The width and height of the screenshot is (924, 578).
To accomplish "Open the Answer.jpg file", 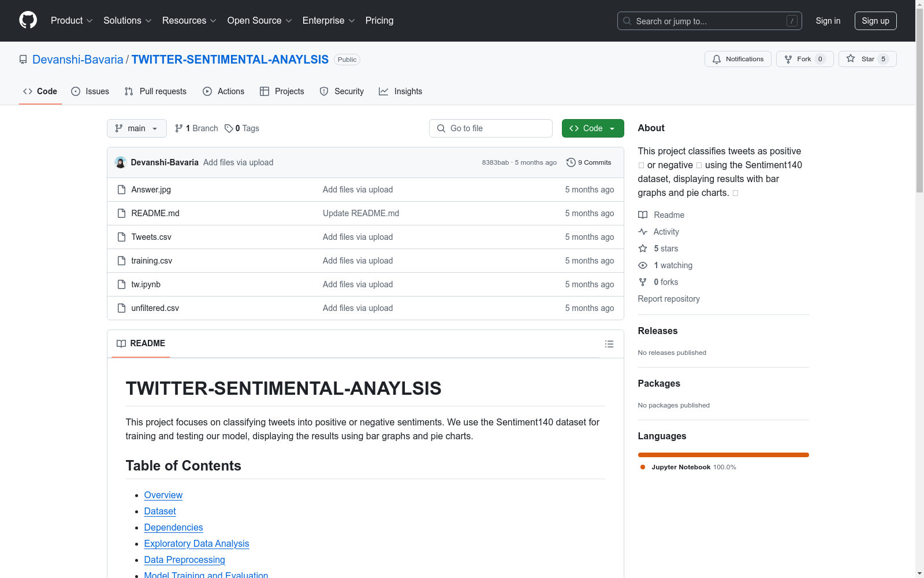I will [x=151, y=190].
